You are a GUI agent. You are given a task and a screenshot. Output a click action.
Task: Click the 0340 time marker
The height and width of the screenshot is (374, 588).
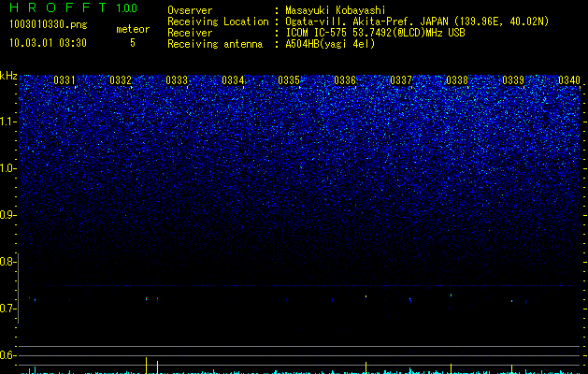(x=569, y=80)
